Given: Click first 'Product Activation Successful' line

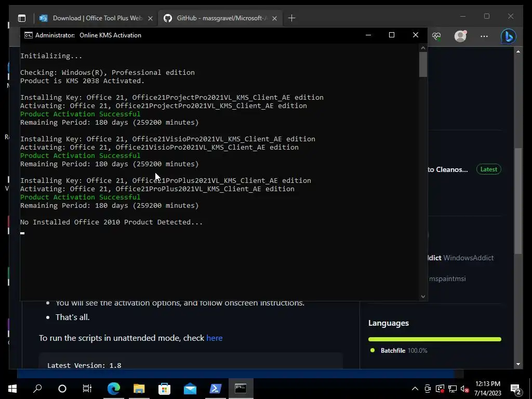Looking at the screenshot, I should point(80,114).
